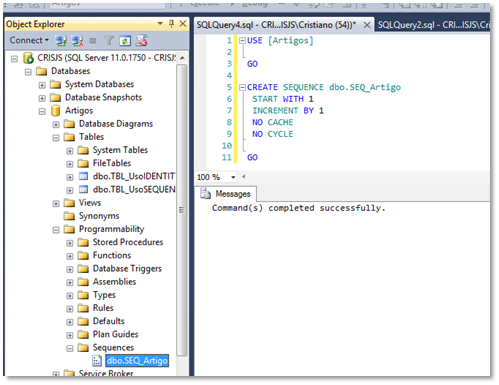Collapse the Programmability folder
The width and height of the screenshot is (499, 385).
coord(56,230)
